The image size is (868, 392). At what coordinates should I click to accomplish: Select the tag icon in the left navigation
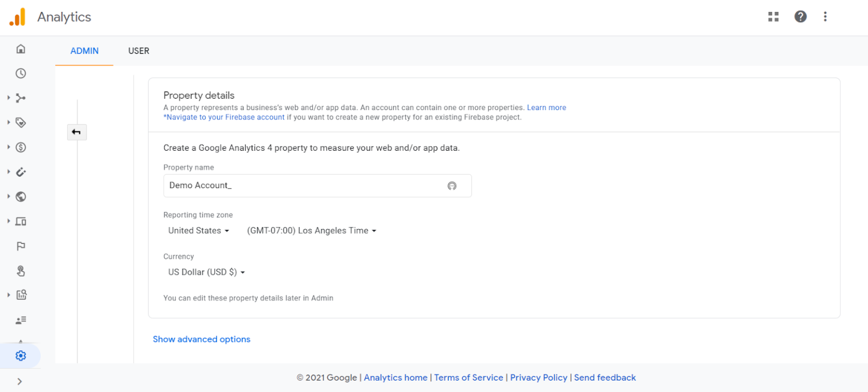pyautogui.click(x=20, y=123)
